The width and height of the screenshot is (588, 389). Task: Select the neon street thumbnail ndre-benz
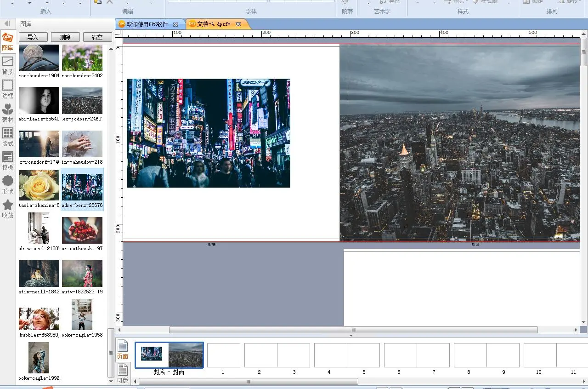tap(82, 187)
